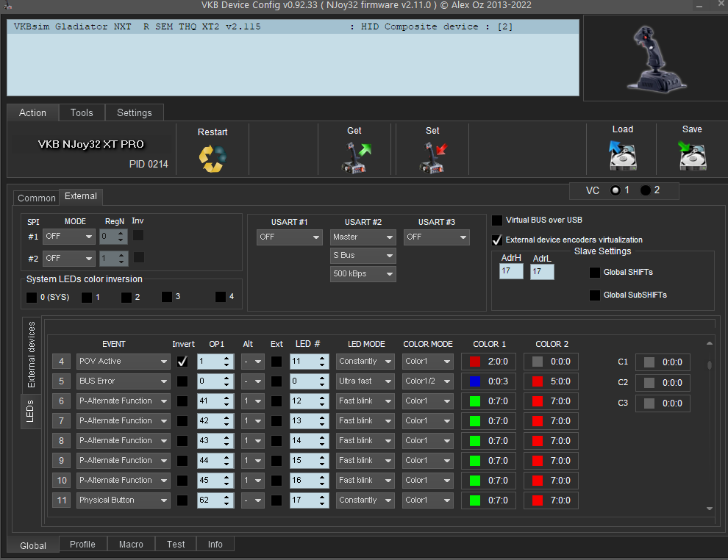The width and height of the screenshot is (728, 560).
Task: Switch to the Common tab
Action: click(36, 198)
